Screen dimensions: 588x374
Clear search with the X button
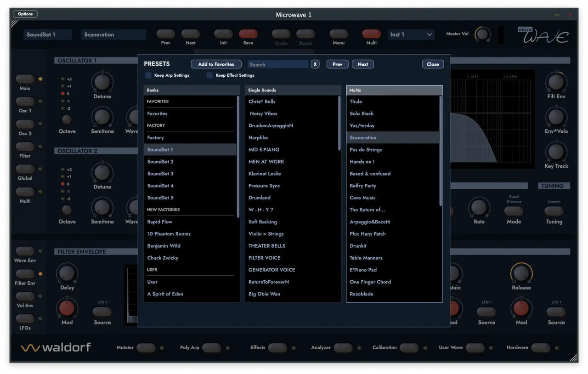[315, 64]
